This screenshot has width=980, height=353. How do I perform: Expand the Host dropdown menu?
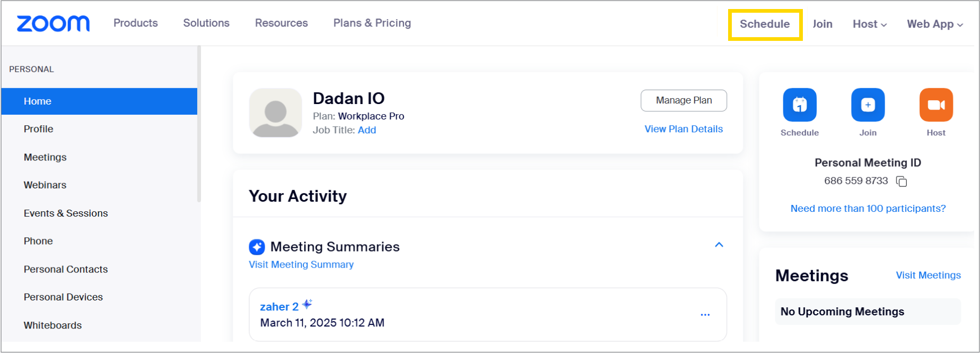tap(869, 24)
